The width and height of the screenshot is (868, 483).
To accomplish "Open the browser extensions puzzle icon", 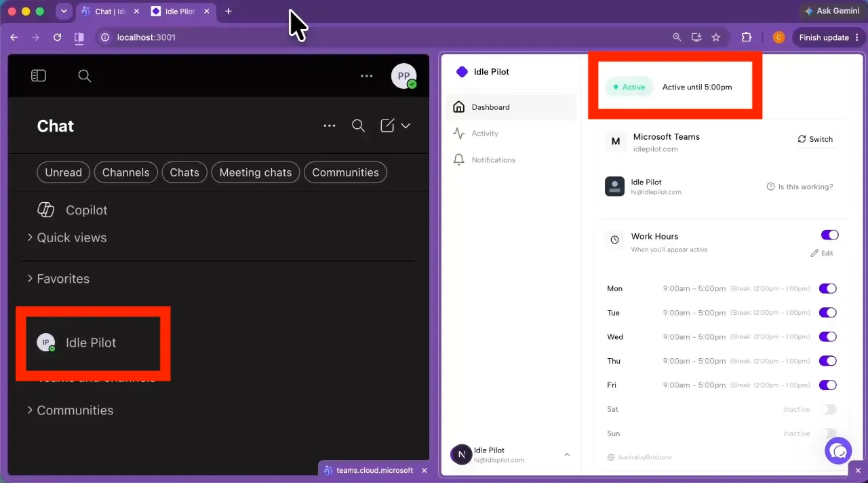I will pyautogui.click(x=747, y=37).
